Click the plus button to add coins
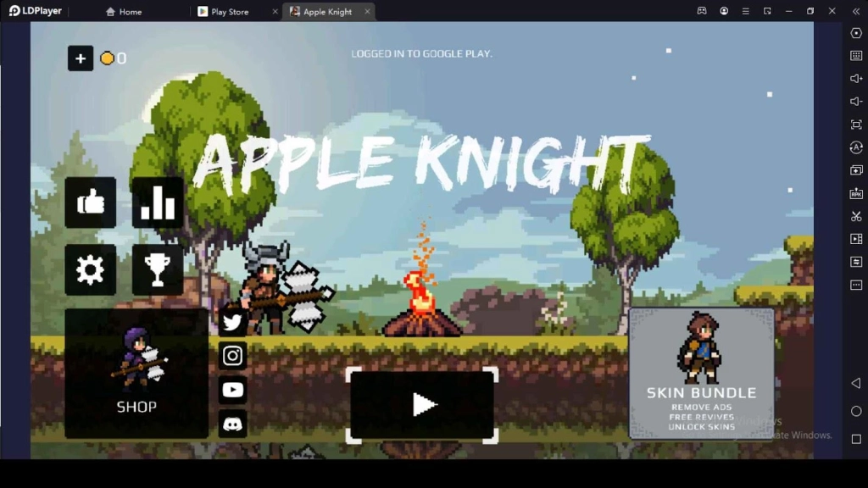868x488 pixels. click(81, 58)
